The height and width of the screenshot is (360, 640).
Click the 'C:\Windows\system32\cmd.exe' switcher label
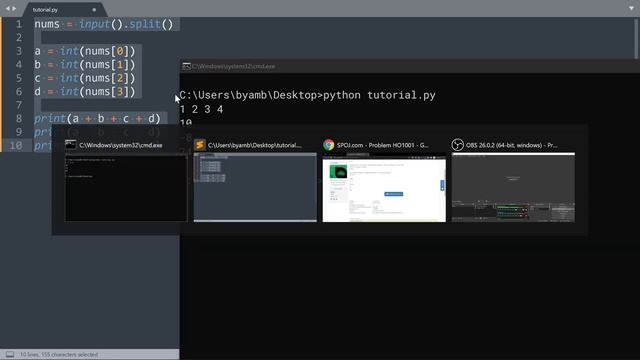pyautogui.click(x=121, y=145)
